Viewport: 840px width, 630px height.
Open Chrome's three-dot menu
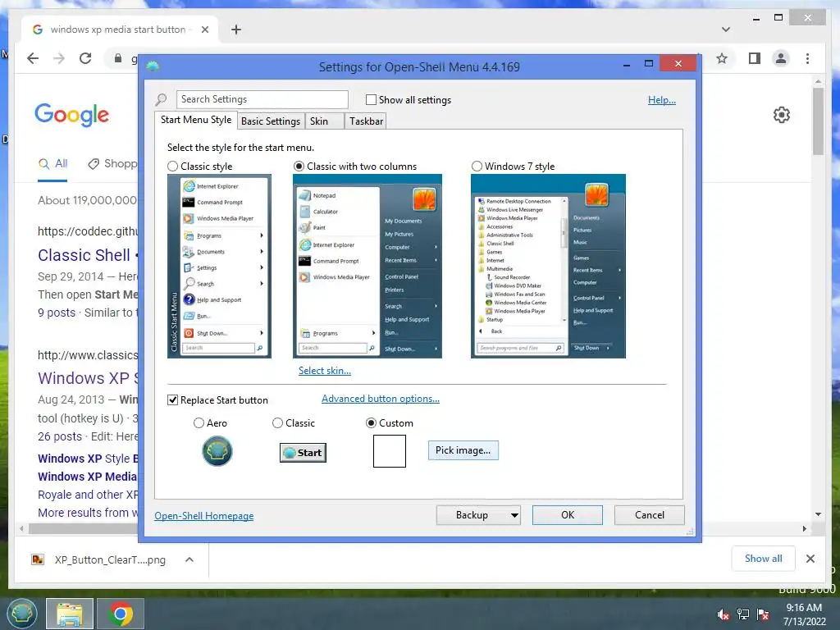pos(807,58)
